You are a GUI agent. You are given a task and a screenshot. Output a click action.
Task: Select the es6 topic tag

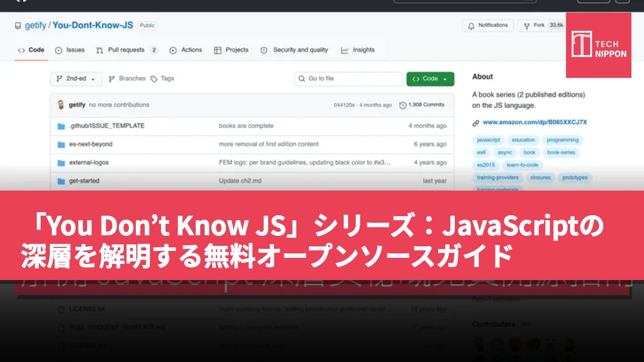pos(481,152)
